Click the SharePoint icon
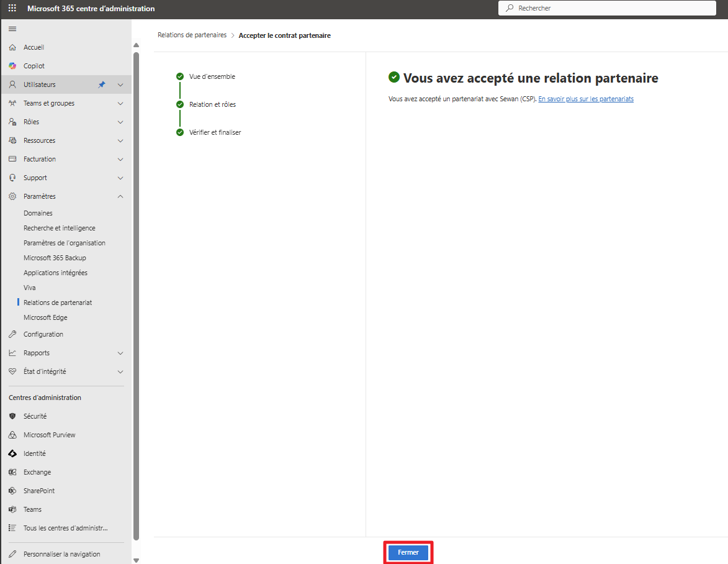 12,491
